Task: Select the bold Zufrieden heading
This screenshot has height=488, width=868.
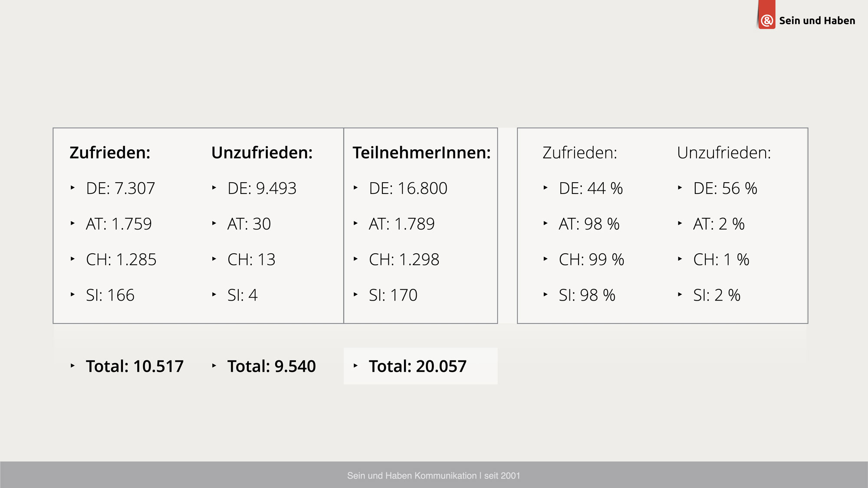Action: [x=110, y=153]
